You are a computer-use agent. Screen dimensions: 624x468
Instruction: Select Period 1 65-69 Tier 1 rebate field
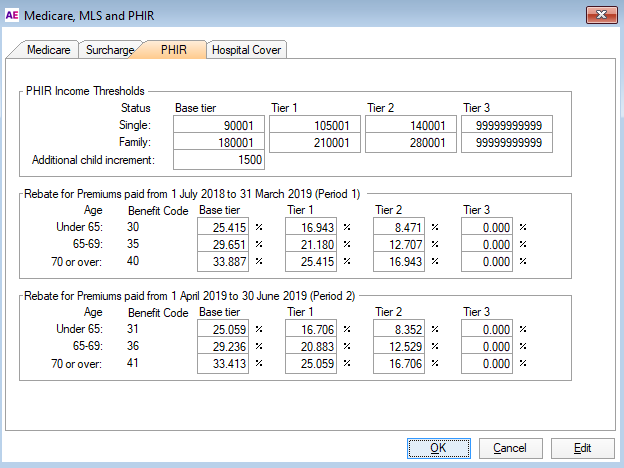[313, 245]
